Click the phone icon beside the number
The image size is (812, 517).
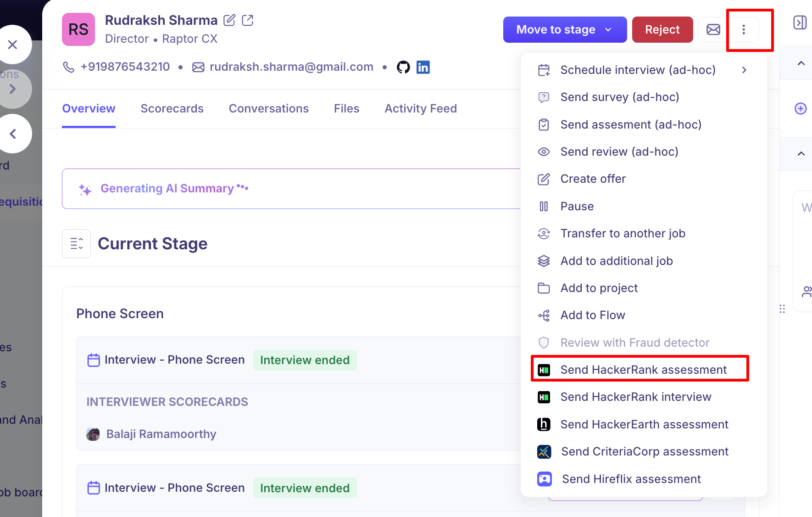pos(68,67)
